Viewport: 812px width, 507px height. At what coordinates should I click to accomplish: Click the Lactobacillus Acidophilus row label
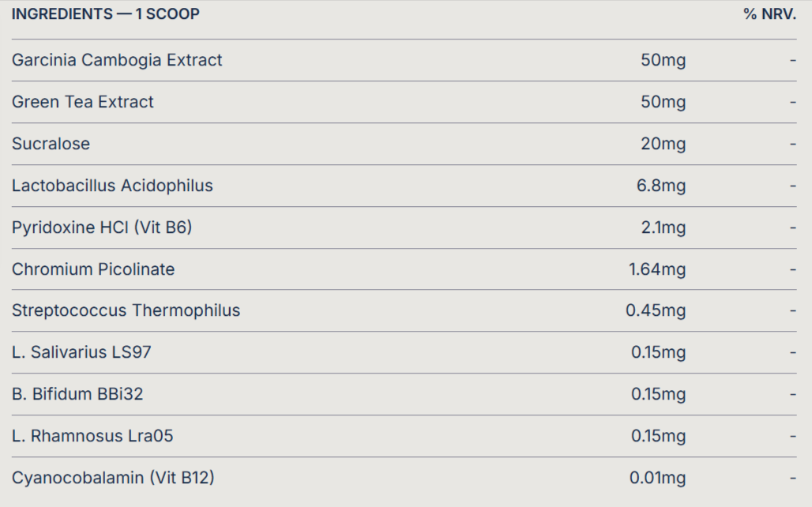112,186
